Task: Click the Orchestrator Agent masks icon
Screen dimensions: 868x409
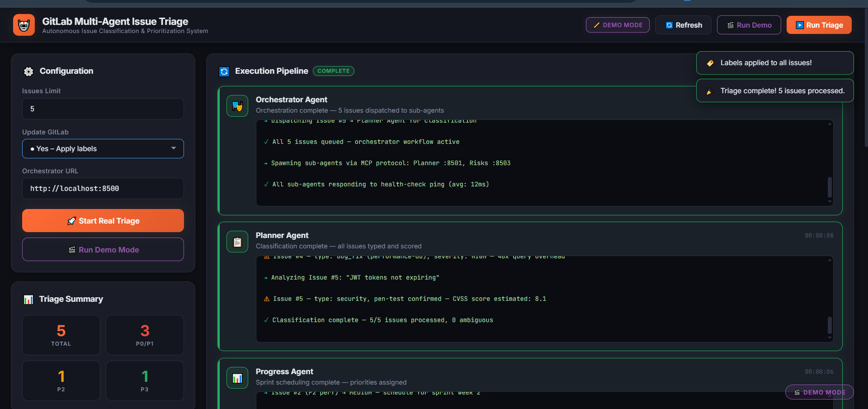Action: click(237, 106)
